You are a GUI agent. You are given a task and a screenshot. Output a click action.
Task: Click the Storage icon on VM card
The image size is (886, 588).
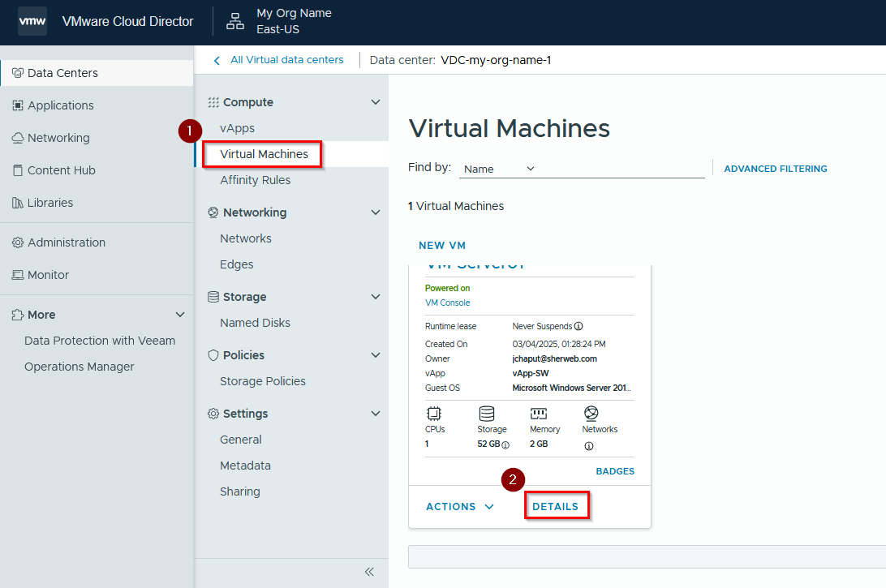pyautogui.click(x=487, y=414)
